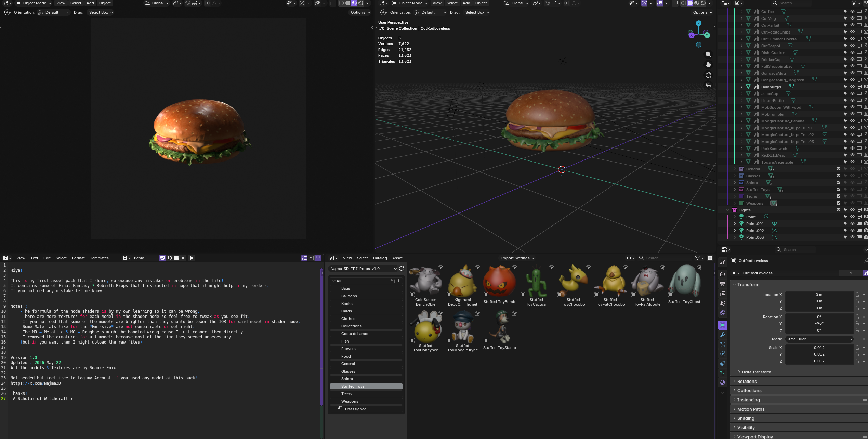
Task: Open the Format menu in text editor
Action: click(x=78, y=258)
